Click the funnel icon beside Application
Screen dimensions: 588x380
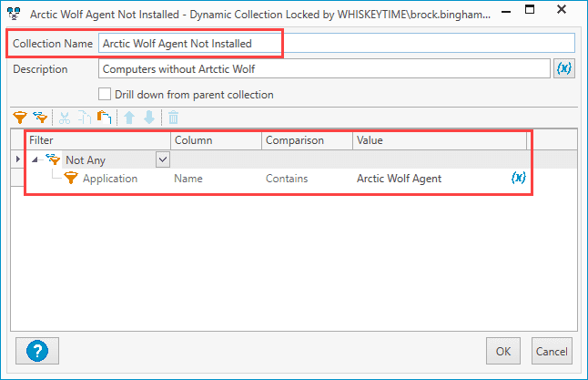coord(70,178)
